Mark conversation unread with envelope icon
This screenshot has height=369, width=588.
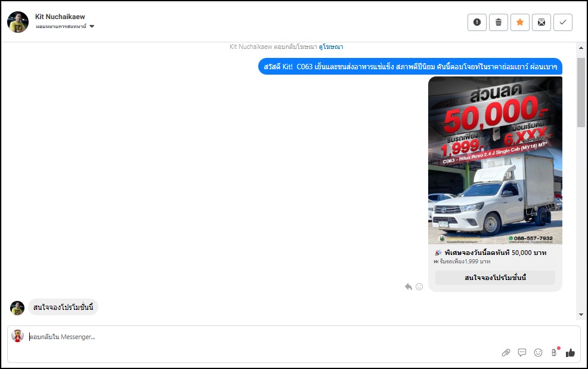pos(541,22)
